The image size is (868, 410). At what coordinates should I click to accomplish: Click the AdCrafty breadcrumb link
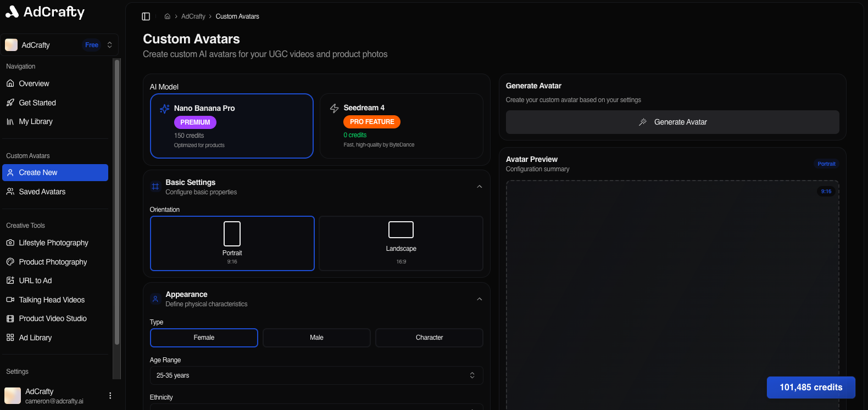pyautogui.click(x=193, y=16)
